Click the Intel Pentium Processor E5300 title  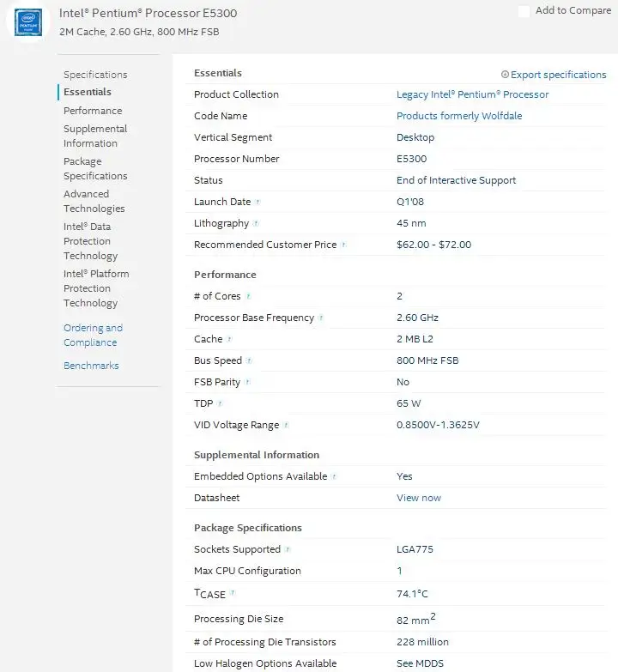click(x=148, y=13)
